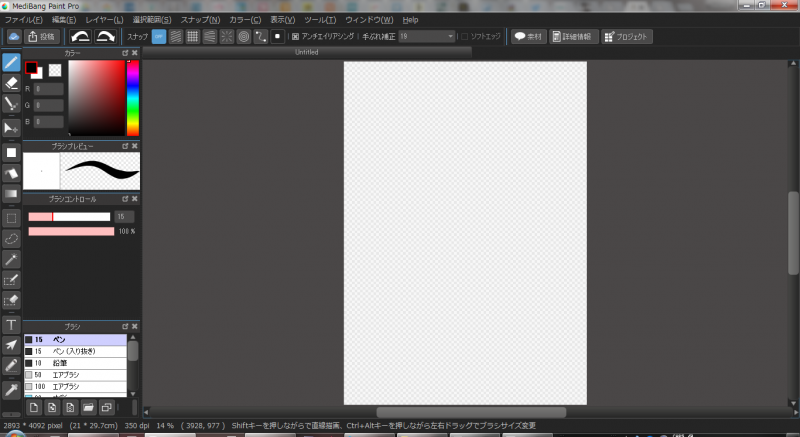Enable parallel lines snap

point(176,37)
